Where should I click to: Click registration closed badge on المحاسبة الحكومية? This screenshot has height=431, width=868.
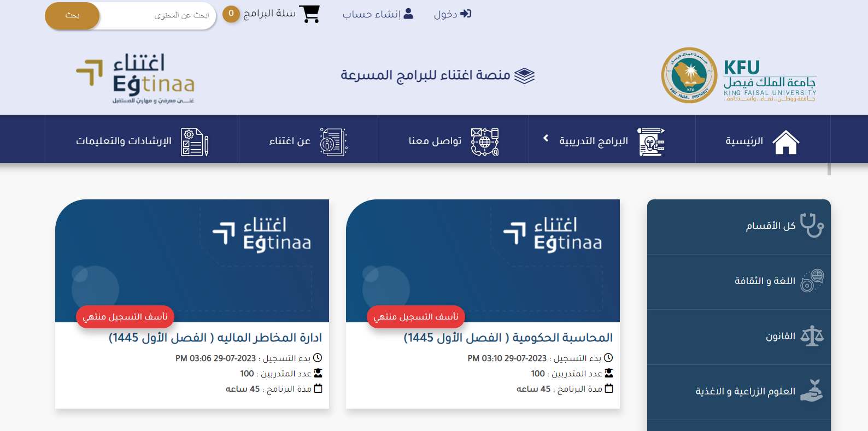416,317
